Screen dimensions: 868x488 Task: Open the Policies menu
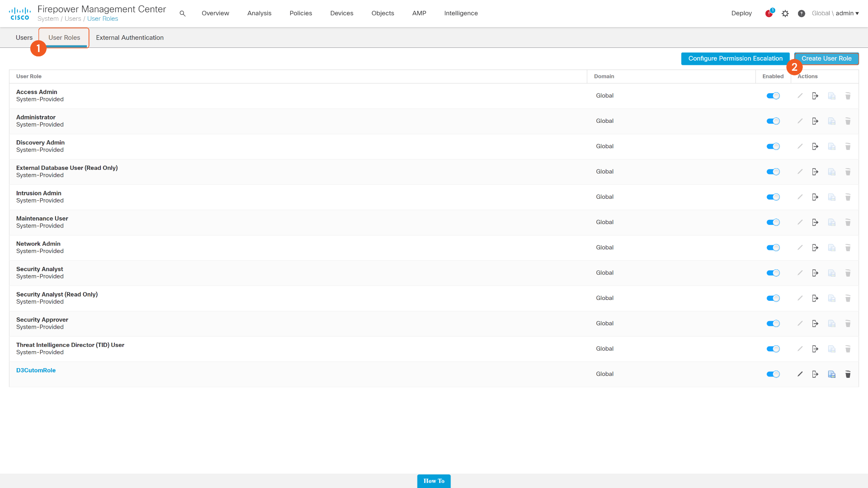click(x=300, y=13)
